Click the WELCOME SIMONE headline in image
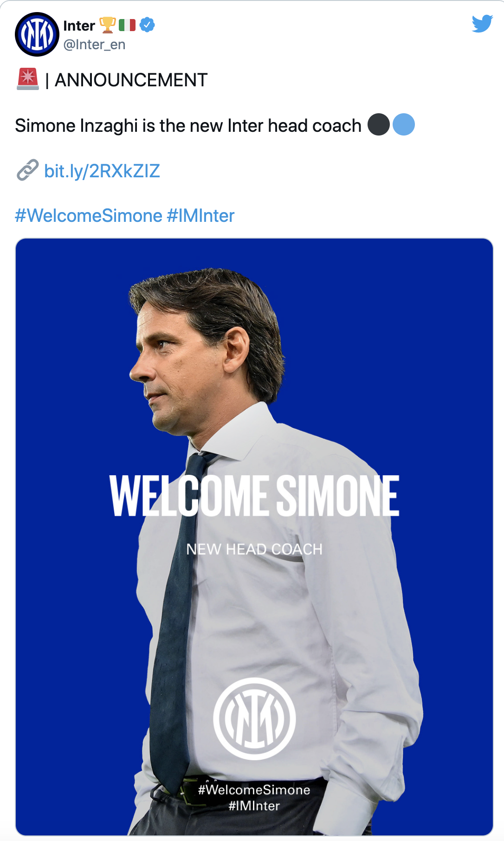Viewport: 504px width, 841px height. click(254, 496)
